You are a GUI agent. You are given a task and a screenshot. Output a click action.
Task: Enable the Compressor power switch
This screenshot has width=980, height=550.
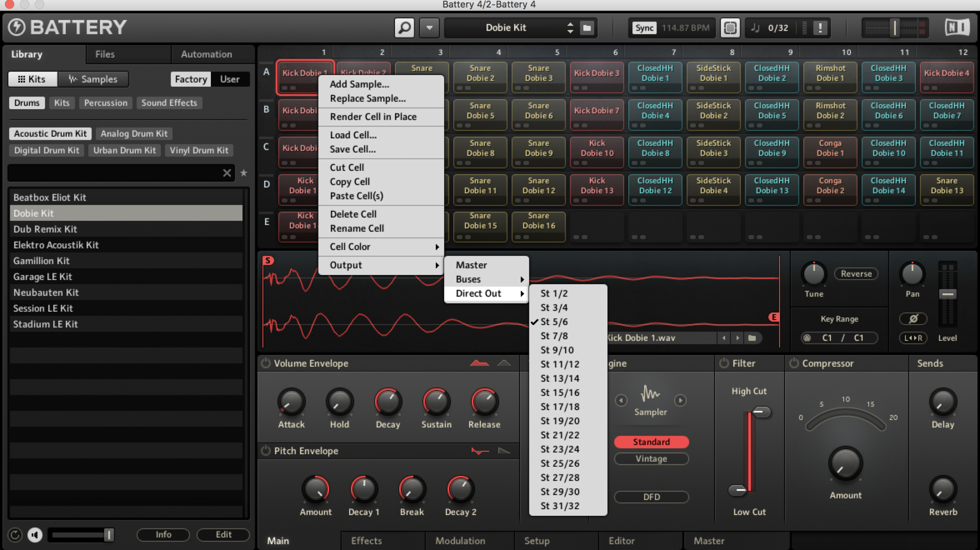click(794, 363)
